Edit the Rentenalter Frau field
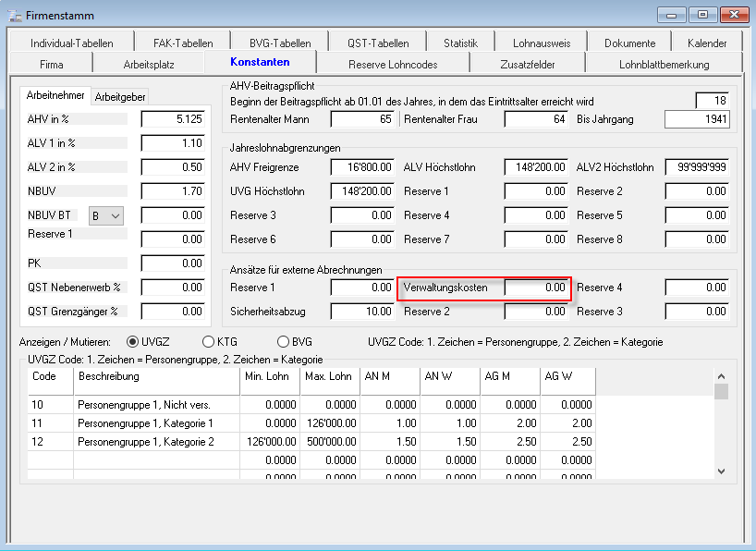The height and width of the screenshot is (551, 756). pos(536,119)
